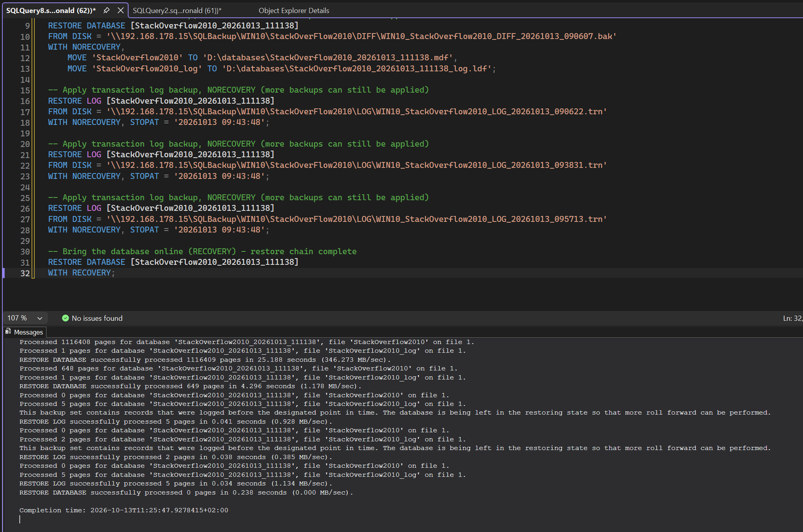Click the Messages tab icon
The height and width of the screenshot is (532, 803).
pos(8,331)
